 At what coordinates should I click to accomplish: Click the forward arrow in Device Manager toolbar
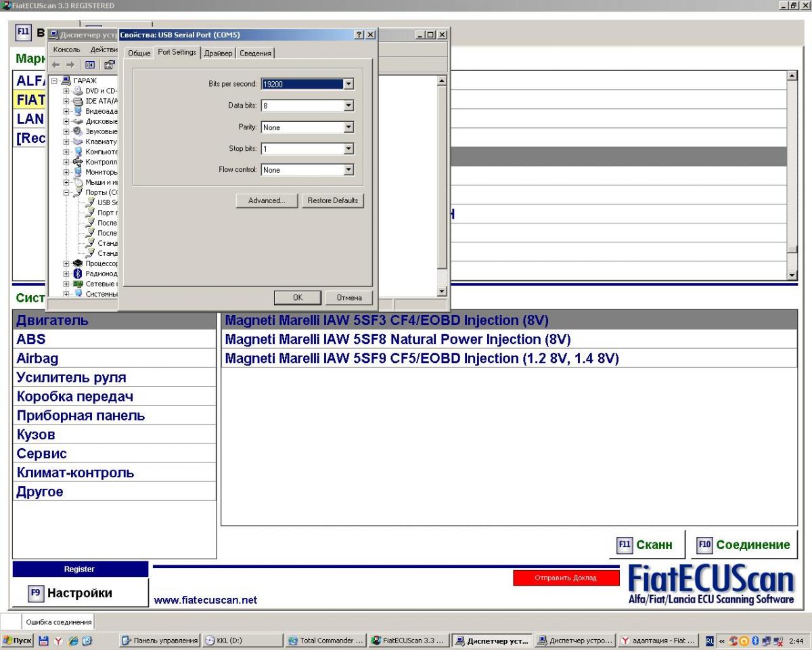70,64
